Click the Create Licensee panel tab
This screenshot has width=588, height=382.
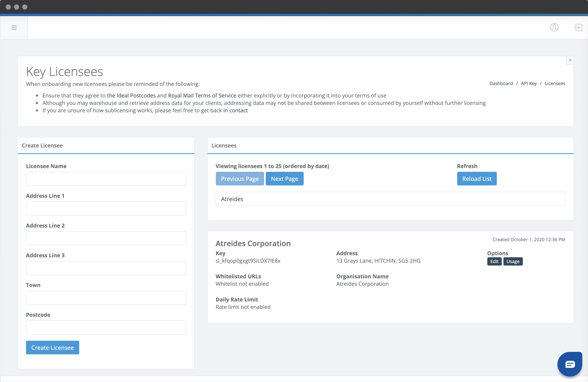pyautogui.click(x=42, y=145)
